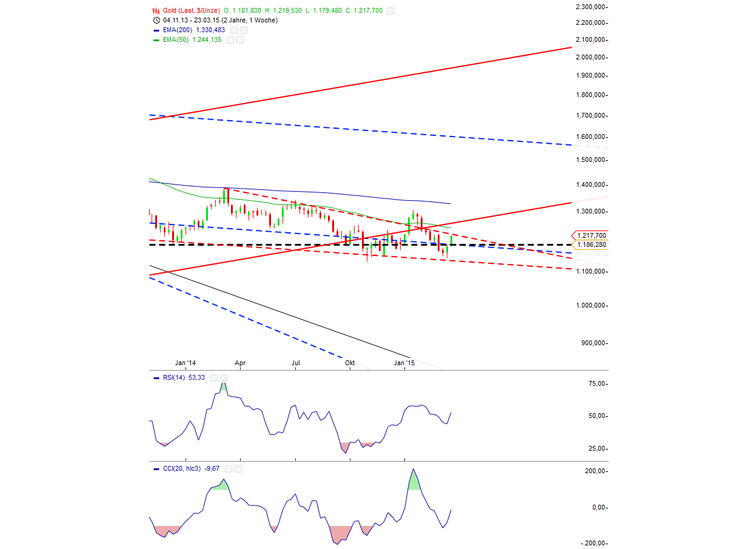The width and height of the screenshot is (756, 549).
Task: Open the CCI(20, hlc3) settings icon
Action: tap(228, 468)
